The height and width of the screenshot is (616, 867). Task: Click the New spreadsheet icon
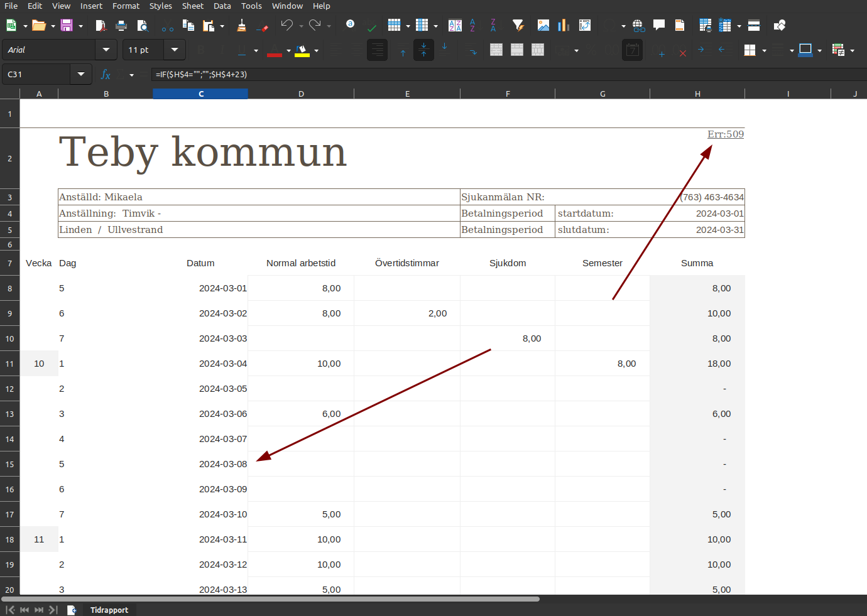pos(11,25)
